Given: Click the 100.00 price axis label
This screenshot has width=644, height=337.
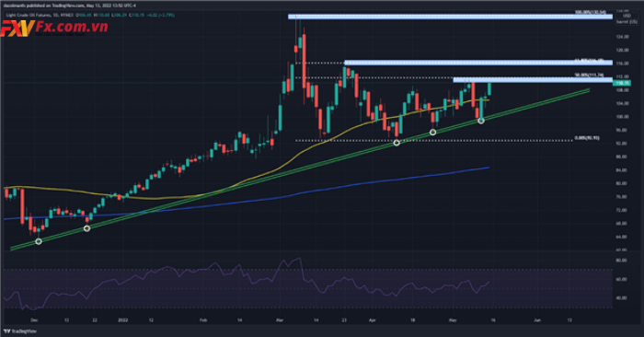Looking at the screenshot, I should [x=623, y=117].
